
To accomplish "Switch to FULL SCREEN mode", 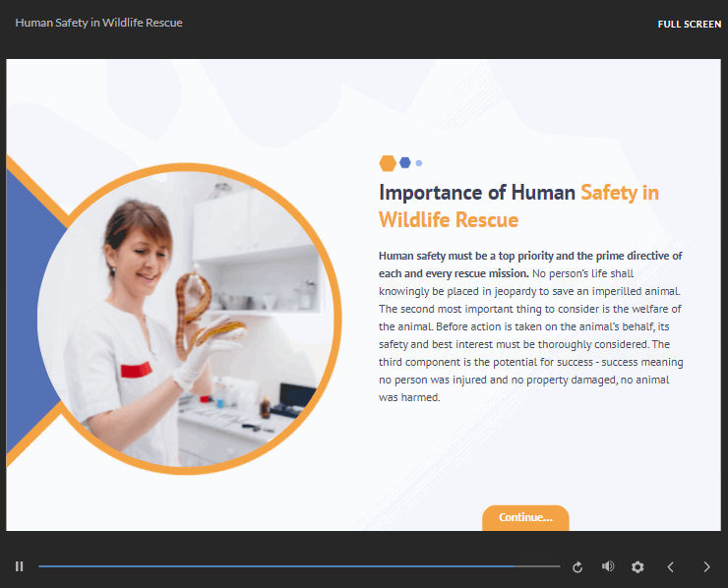I will pyautogui.click(x=690, y=25).
